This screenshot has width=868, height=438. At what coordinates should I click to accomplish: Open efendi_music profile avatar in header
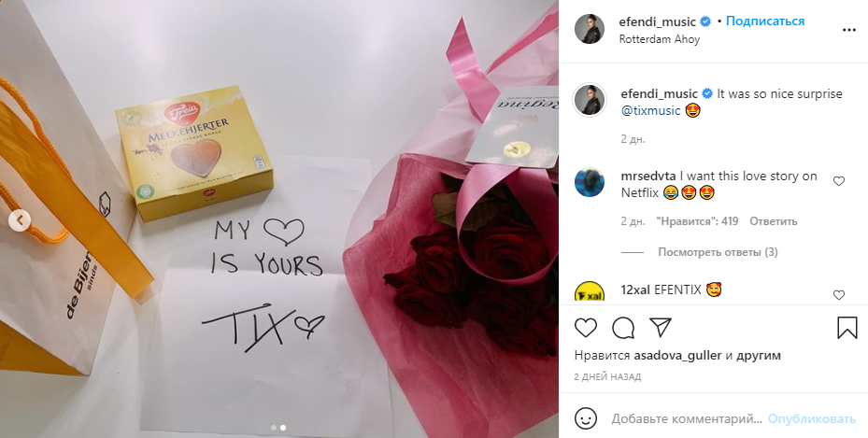(590, 29)
